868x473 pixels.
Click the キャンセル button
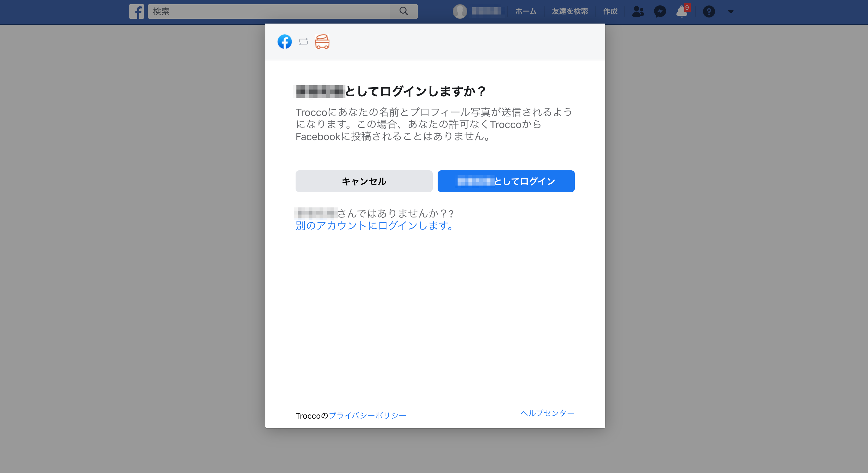coord(364,181)
